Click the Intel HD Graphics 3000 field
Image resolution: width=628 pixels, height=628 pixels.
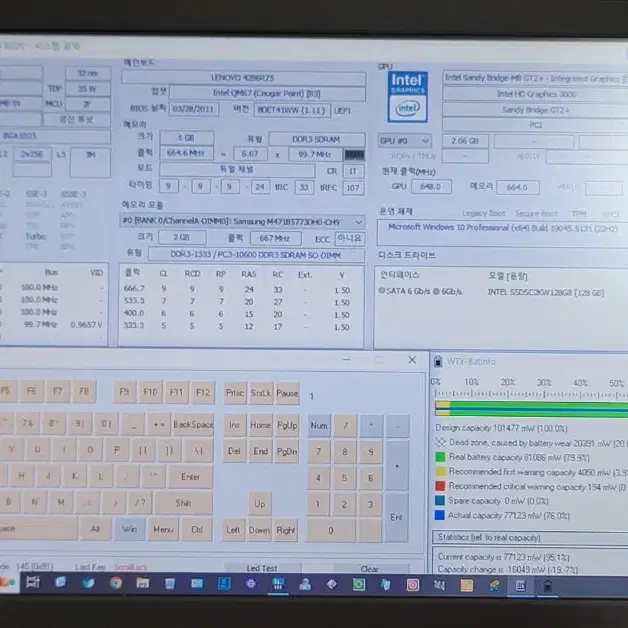click(x=536, y=94)
